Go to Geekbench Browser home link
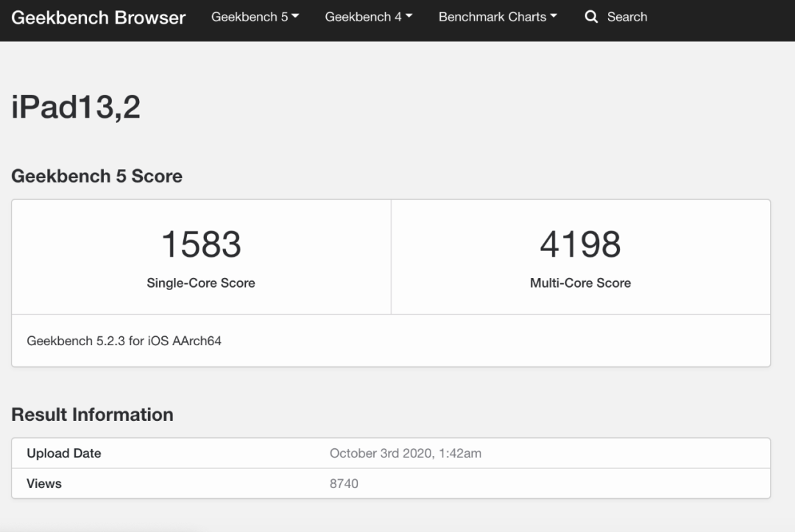Image resolution: width=795 pixels, height=532 pixels. click(99, 17)
